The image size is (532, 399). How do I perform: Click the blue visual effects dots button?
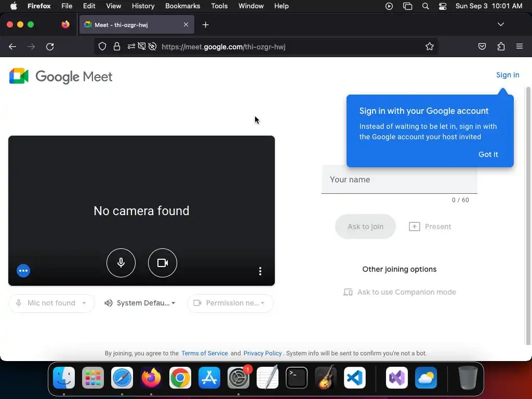point(23,270)
